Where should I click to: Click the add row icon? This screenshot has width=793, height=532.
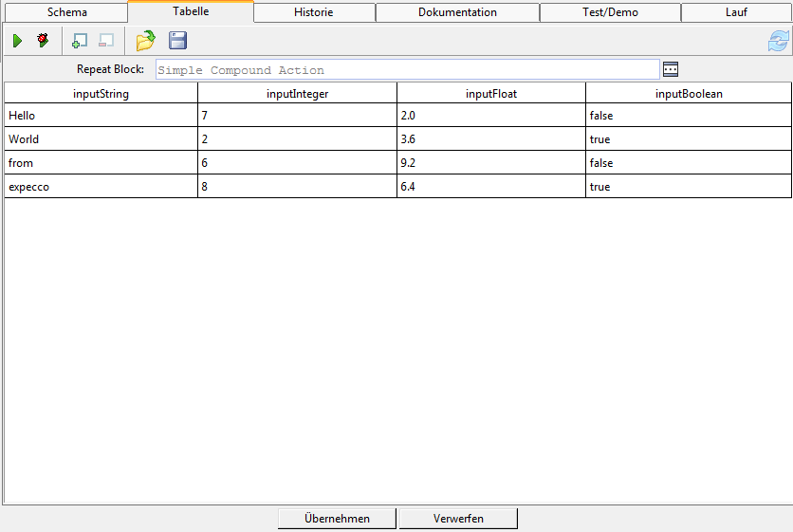pos(80,41)
